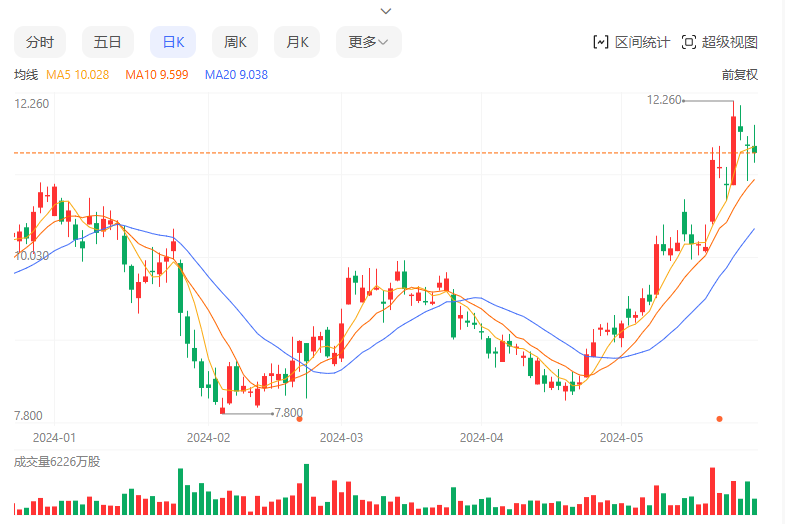The width and height of the screenshot is (785, 524).
Task: Open the 月K monthly chart tab
Action: (297, 42)
